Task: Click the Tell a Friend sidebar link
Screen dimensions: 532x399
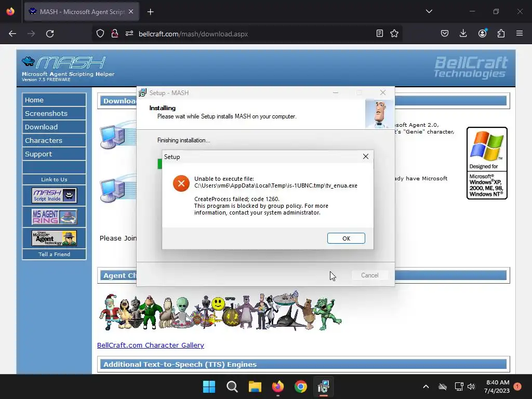Action: tap(54, 254)
